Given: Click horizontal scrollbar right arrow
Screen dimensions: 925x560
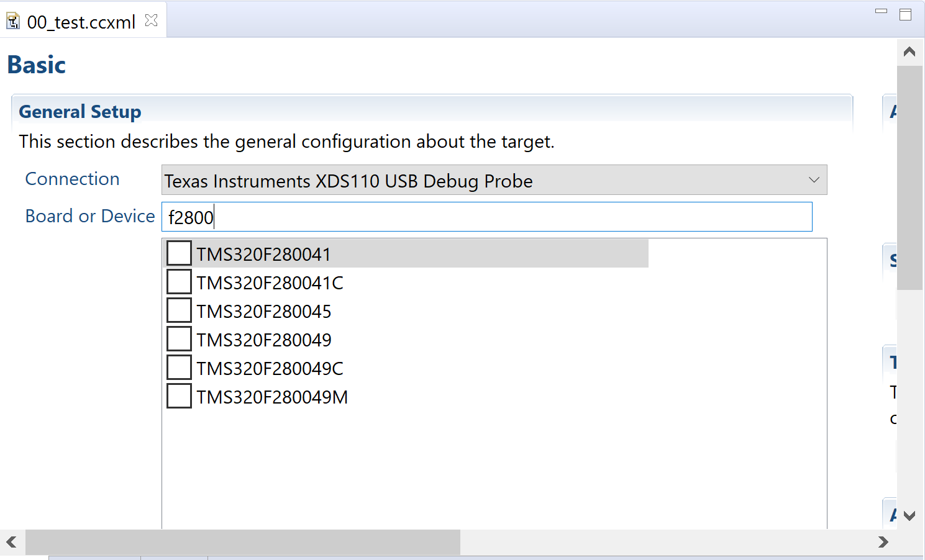Looking at the screenshot, I should 883,542.
